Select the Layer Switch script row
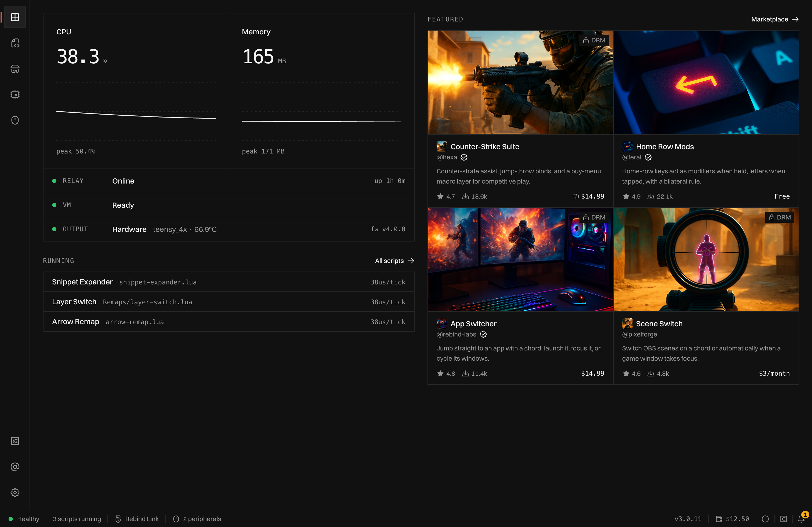The image size is (812, 527). [x=229, y=302]
